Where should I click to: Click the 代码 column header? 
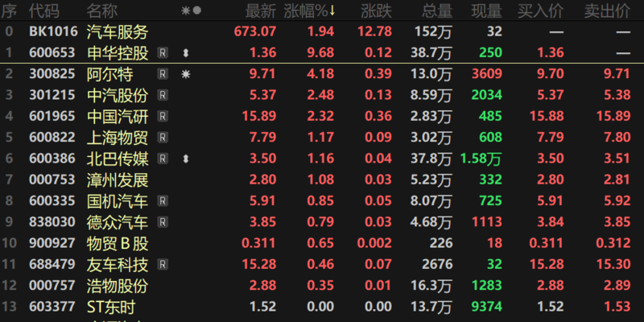[44, 11]
